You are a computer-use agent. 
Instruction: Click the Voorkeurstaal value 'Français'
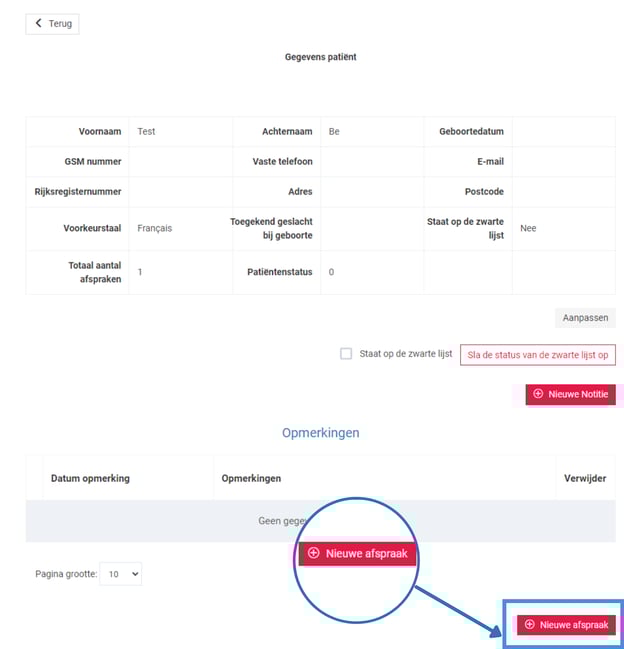tap(155, 228)
